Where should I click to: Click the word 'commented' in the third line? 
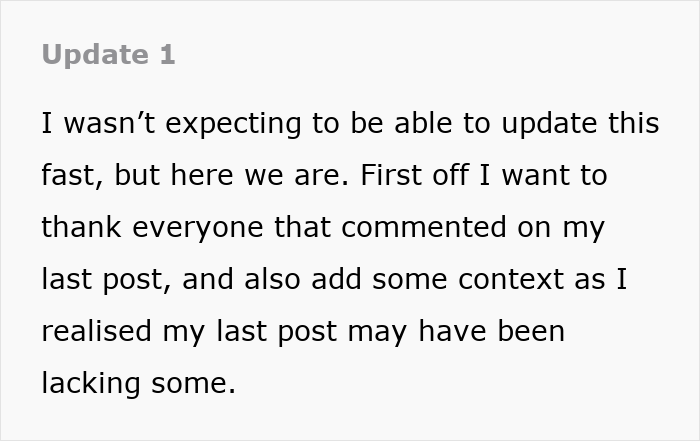click(x=424, y=226)
